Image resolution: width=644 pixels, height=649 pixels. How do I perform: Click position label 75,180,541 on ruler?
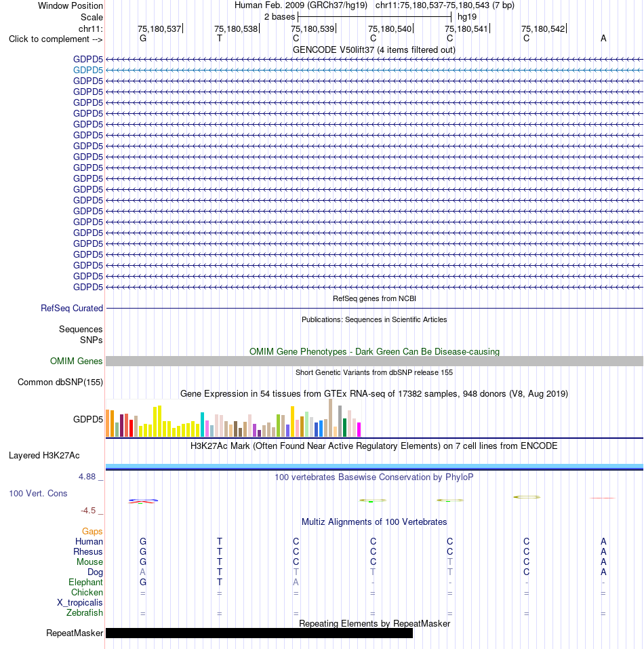pyautogui.click(x=466, y=28)
